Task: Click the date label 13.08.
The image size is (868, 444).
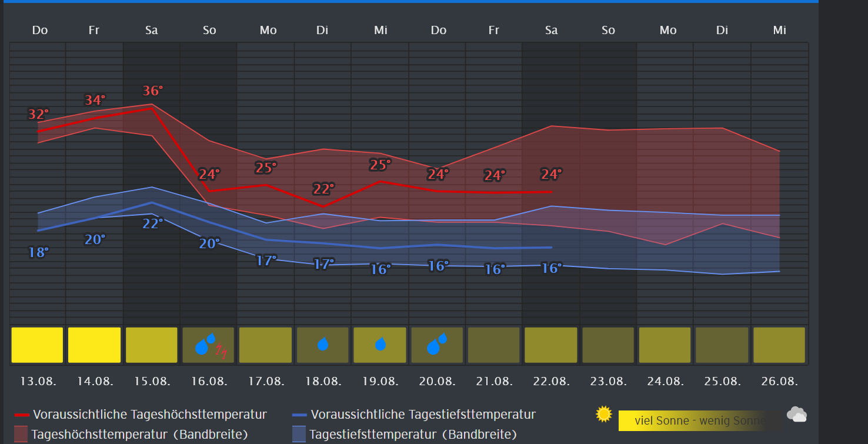Action: click(x=38, y=381)
